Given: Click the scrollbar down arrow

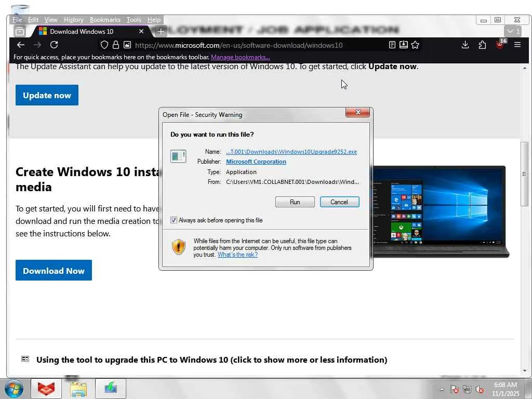Looking at the screenshot, I should (x=525, y=370).
